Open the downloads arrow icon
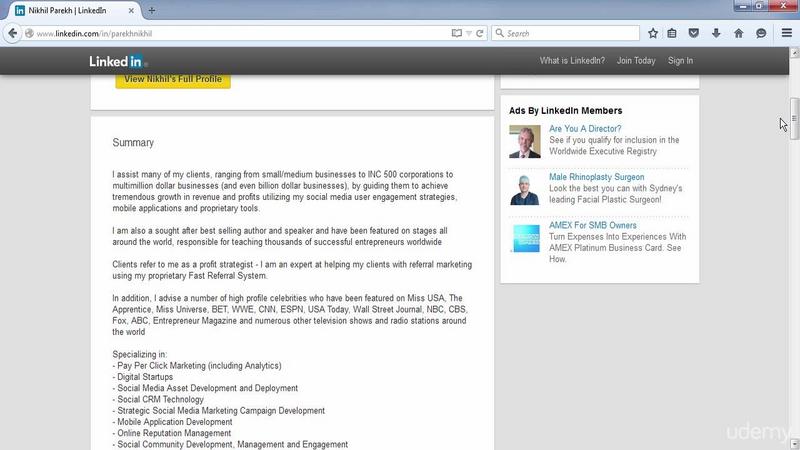800x450 pixels. point(716,33)
